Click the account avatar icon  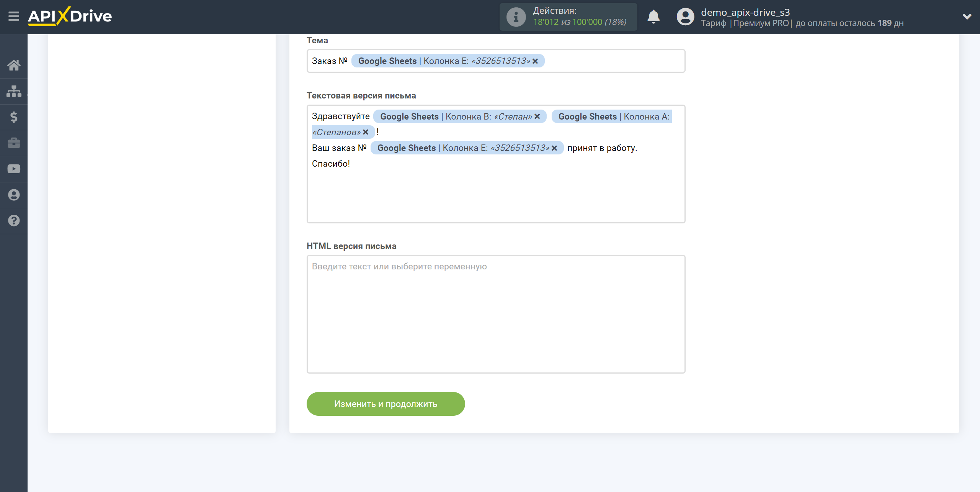(685, 17)
